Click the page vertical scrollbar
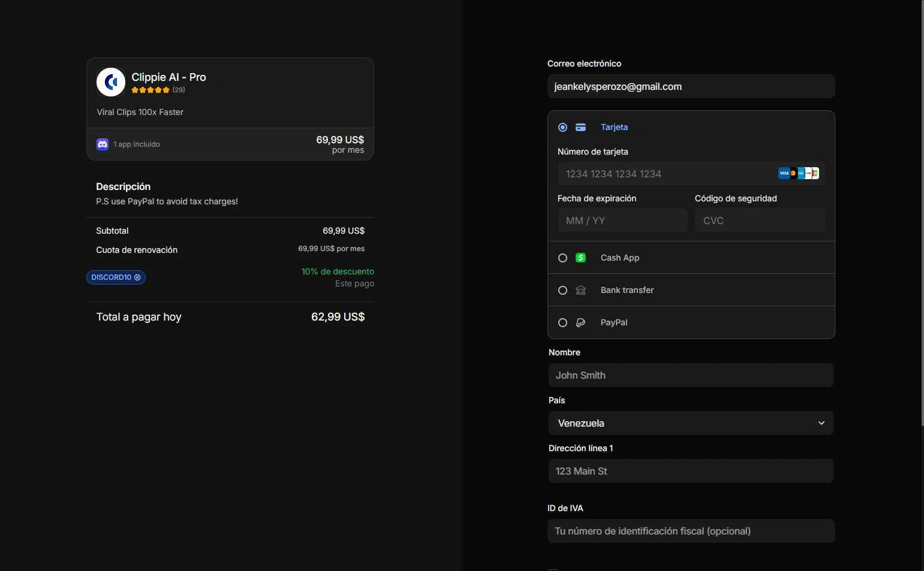The height and width of the screenshot is (571, 924). 922,213
